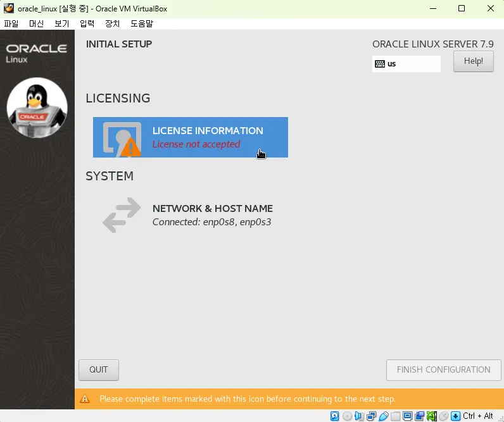Click the INITIAL SETUP heading

click(x=119, y=44)
